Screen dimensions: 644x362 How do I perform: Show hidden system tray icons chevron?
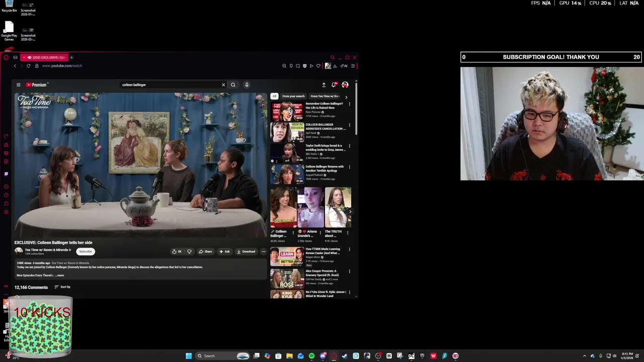coord(584,356)
